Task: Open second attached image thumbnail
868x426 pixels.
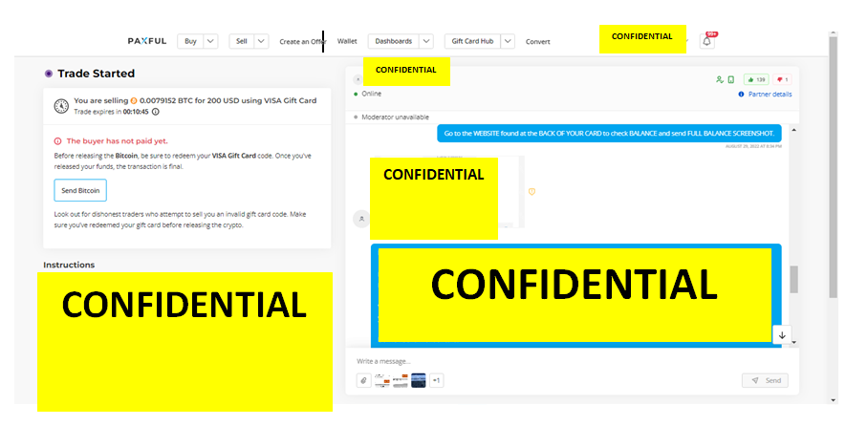Action: 401,381
